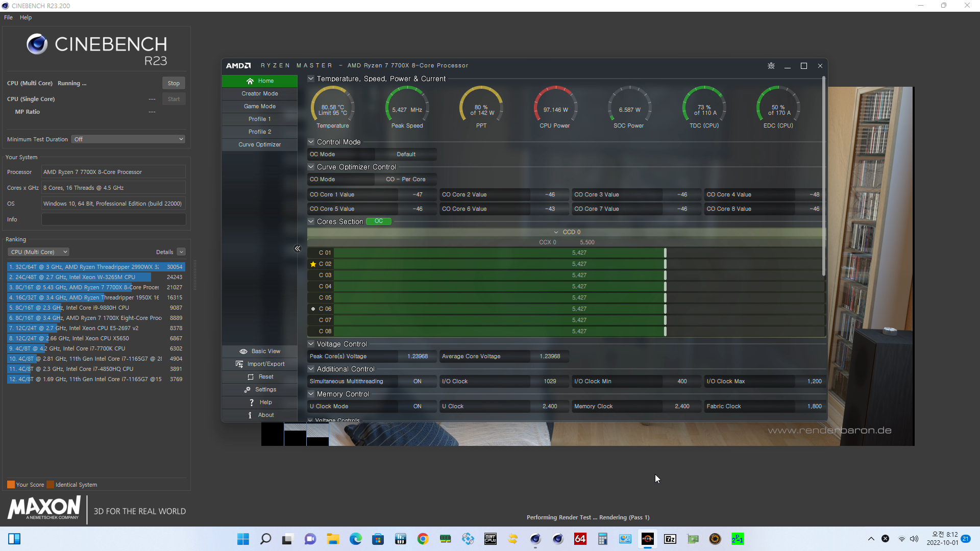The width and height of the screenshot is (980, 551).
Task: Select Game Mode tab
Action: coord(260,106)
